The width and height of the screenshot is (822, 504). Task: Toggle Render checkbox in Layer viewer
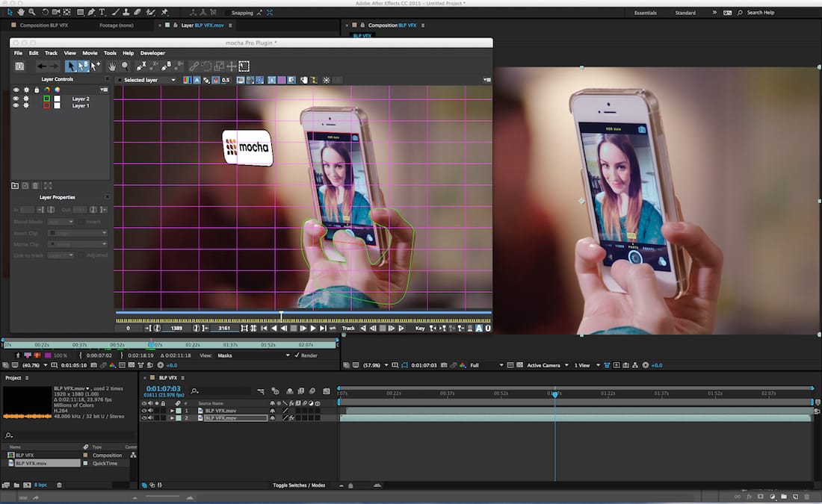tap(297, 355)
